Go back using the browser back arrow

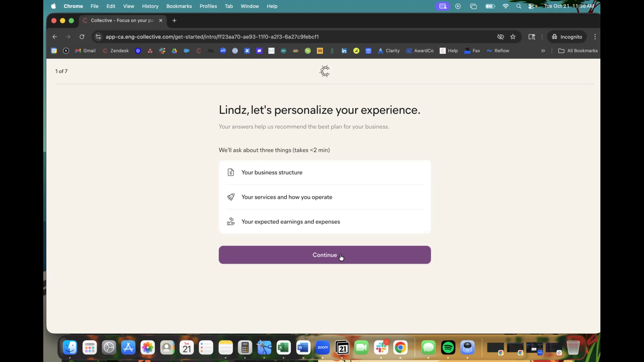pos(55,37)
